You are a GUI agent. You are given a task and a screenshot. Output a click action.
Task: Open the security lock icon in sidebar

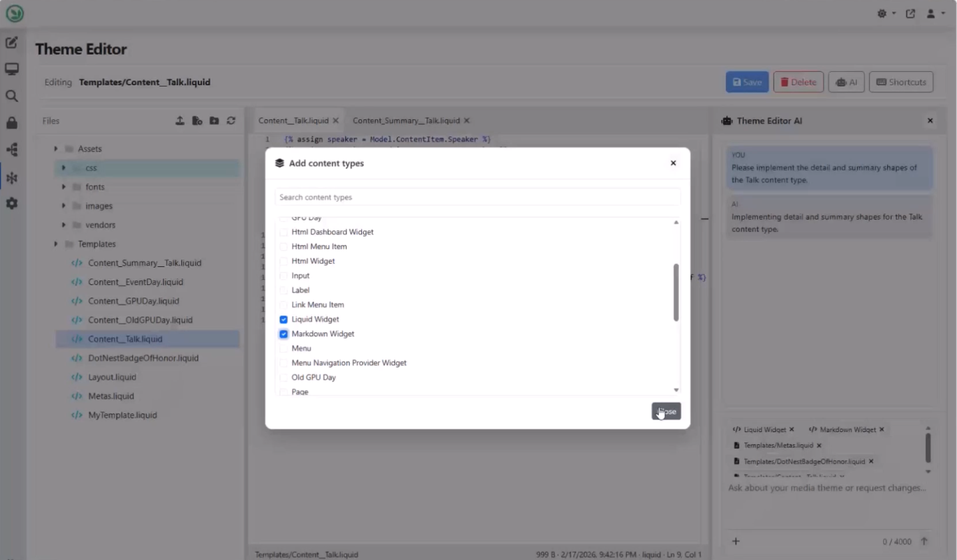coord(12,123)
